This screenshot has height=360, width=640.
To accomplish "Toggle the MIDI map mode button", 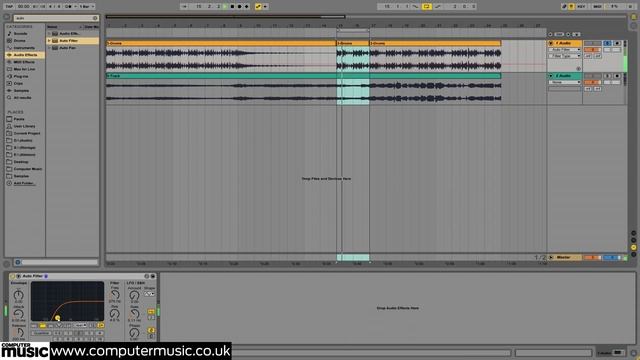I will tap(597, 7).
